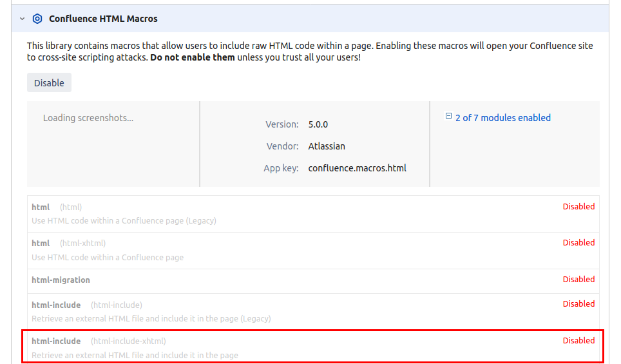Open the 2 of 7 modules enabled link
621x364 pixels.
click(x=502, y=118)
